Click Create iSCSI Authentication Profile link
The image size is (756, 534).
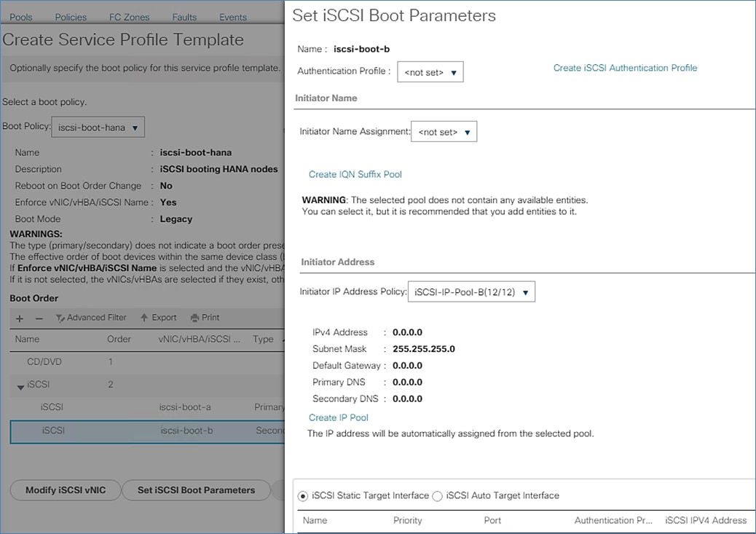(x=625, y=68)
